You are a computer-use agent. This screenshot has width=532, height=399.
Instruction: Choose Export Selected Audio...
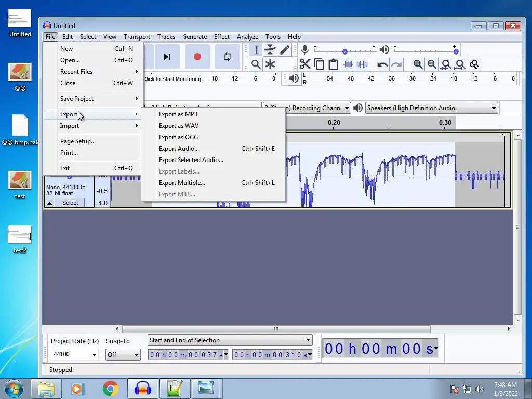213,160
